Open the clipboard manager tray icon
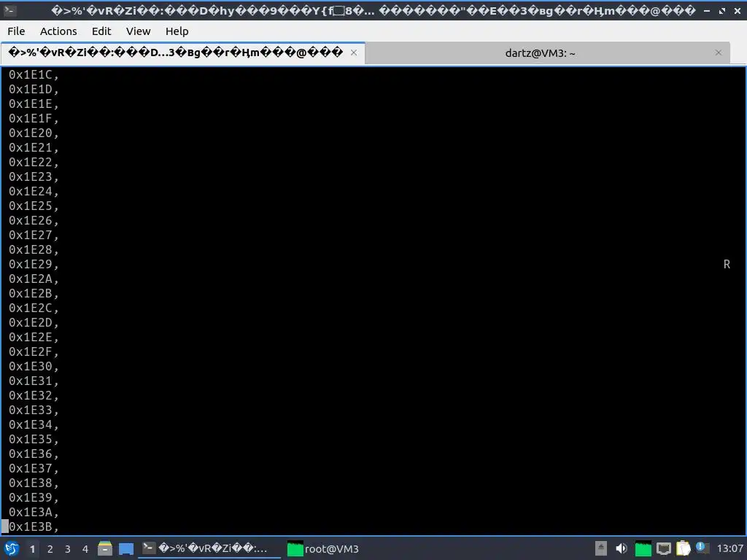The height and width of the screenshot is (560, 747). tap(683, 548)
